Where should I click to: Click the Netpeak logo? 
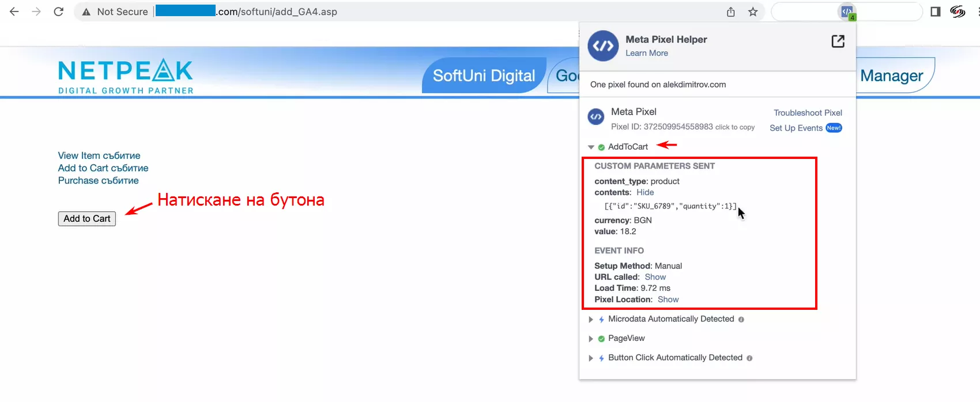pos(126,76)
